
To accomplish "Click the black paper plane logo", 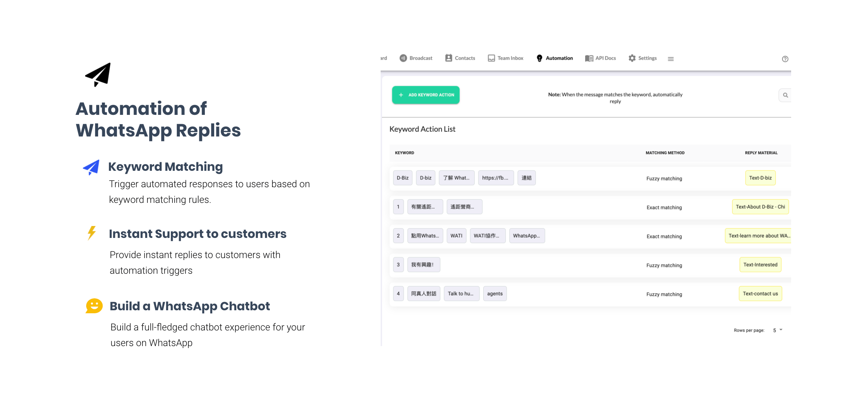I will (98, 75).
